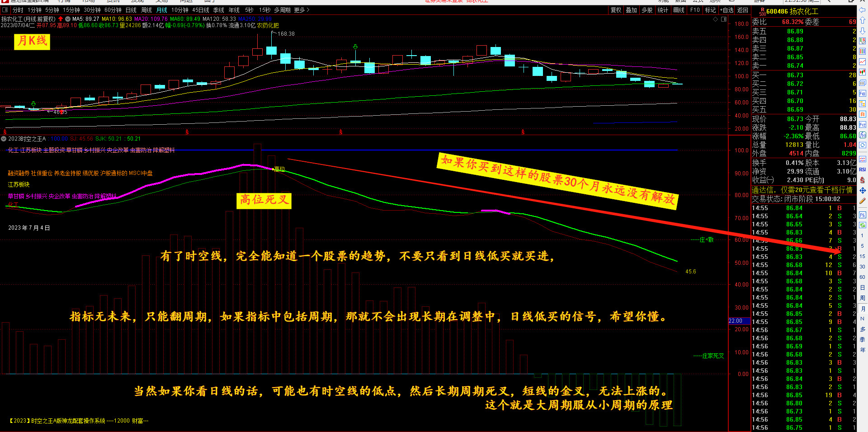Click the 画线 draw line button
Viewport: 868px width, 432px height.
click(x=679, y=10)
